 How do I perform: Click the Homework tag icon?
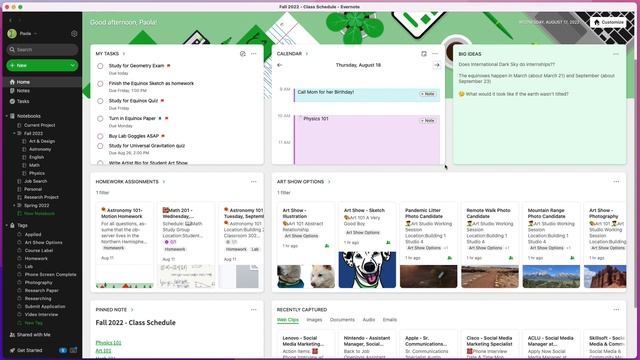coord(19,258)
